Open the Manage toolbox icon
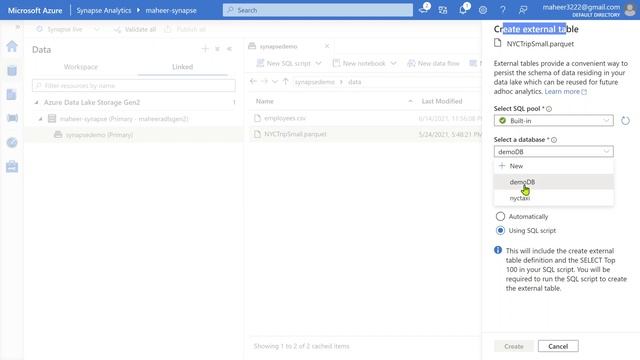Screen dimensions: 640x360 (12, 166)
